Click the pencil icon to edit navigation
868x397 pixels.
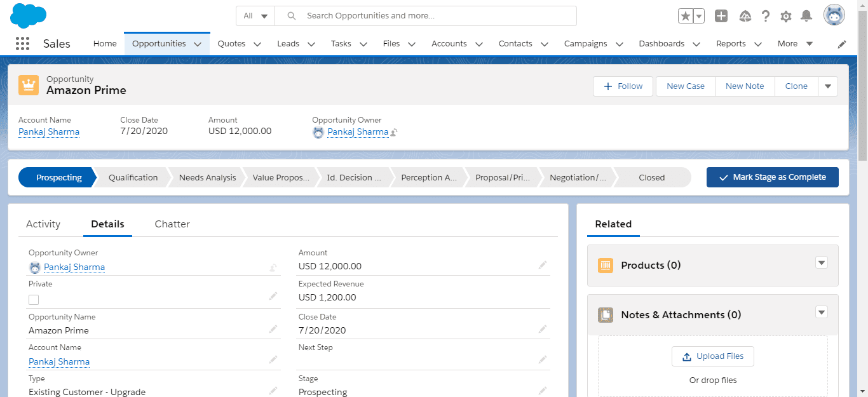(x=842, y=44)
